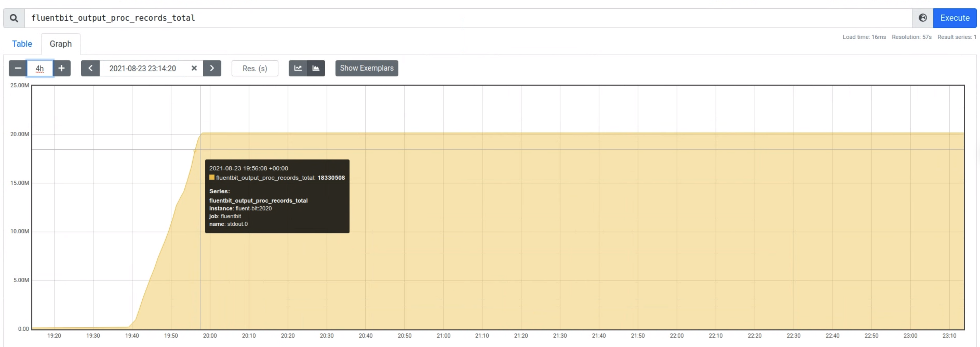Screen dimensions: 980x347
Task: Click the Show Exemplars button
Action: [366, 68]
